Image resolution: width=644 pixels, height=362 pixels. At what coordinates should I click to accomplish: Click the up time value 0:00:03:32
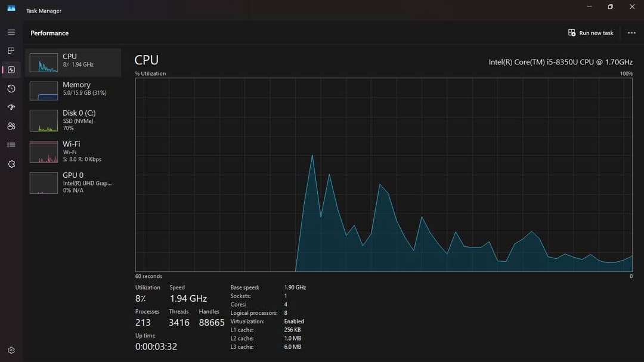click(x=156, y=346)
